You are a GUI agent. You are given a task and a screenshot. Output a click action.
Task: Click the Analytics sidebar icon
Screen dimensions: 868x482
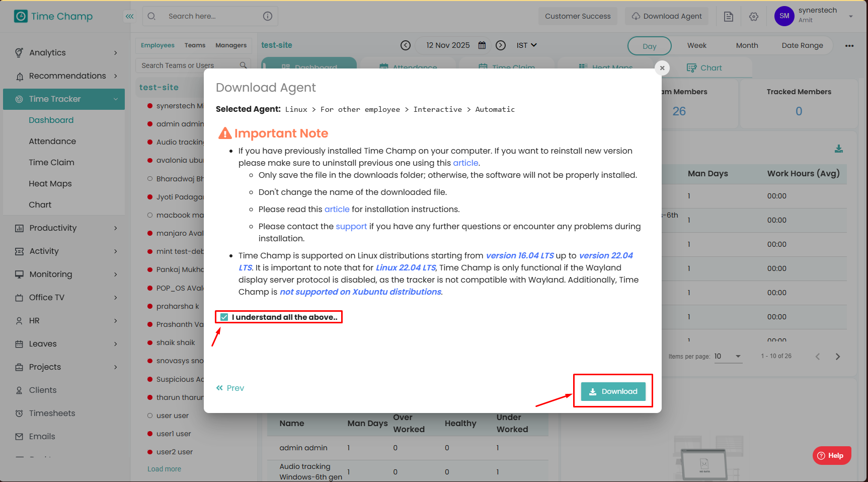[x=19, y=52]
